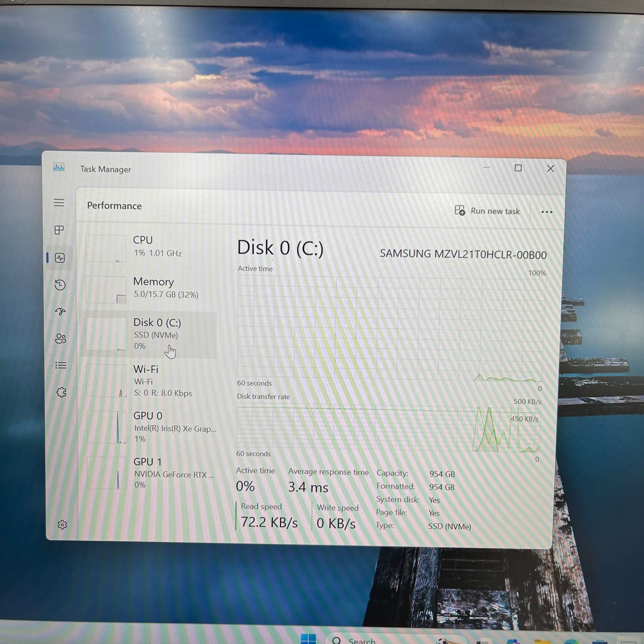Click the 0 KB/s write speed value
644x644 pixels.
(x=336, y=523)
